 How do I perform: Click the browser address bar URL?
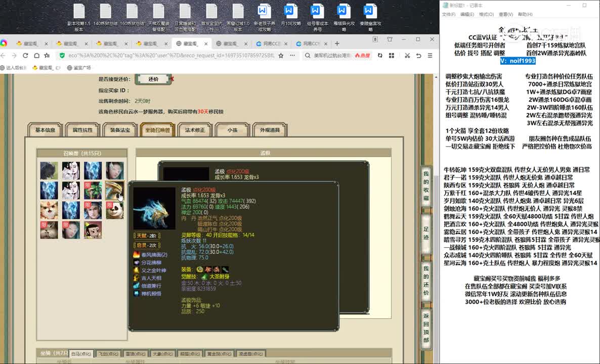click(172, 56)
